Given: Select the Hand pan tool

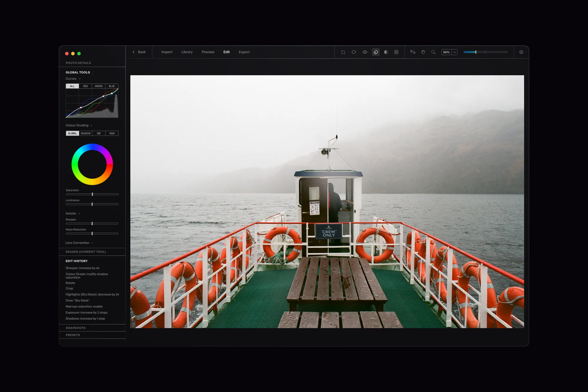Looking at the screenshot, I should 423,52.
